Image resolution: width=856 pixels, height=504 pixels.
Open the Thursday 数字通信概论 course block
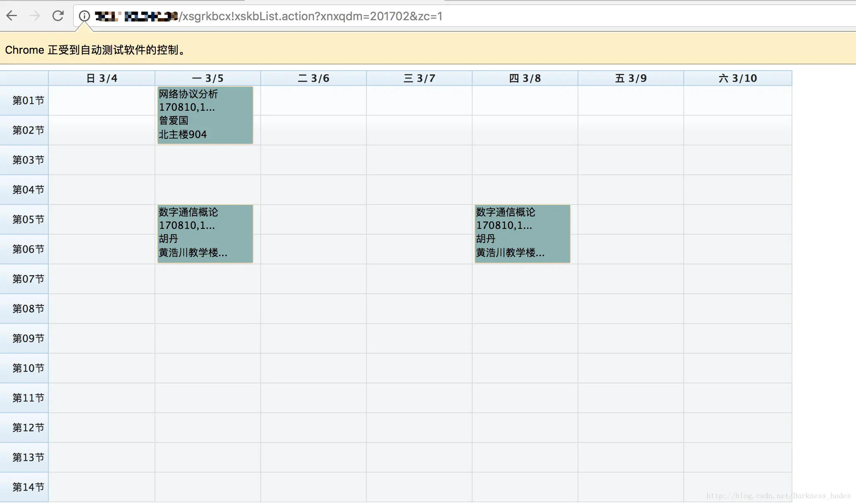pyautogui.click(x=523, y=233)
